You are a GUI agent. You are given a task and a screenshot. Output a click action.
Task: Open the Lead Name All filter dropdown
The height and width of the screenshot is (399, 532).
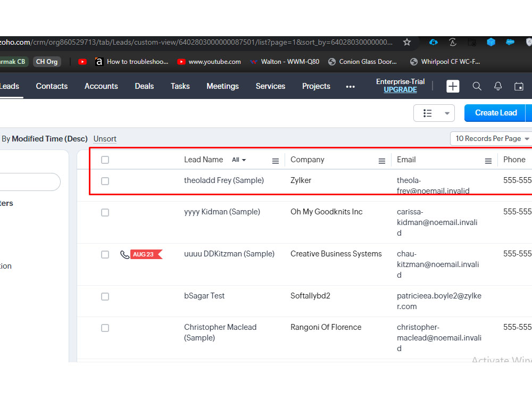(239, 160)
